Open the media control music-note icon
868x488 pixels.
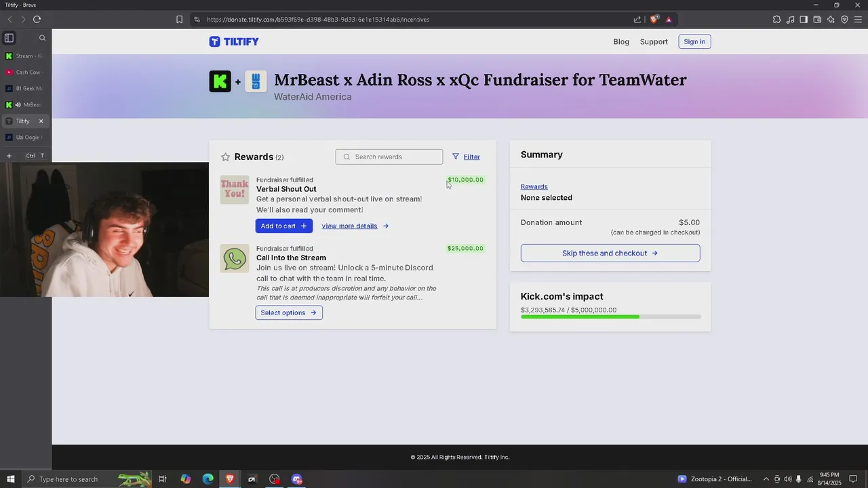click(790, 20)
